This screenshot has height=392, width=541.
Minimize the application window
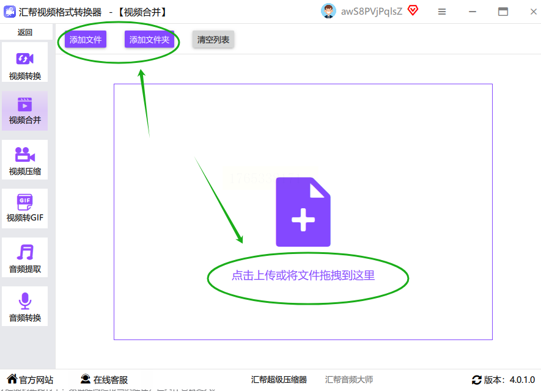(x=473, y=12)
